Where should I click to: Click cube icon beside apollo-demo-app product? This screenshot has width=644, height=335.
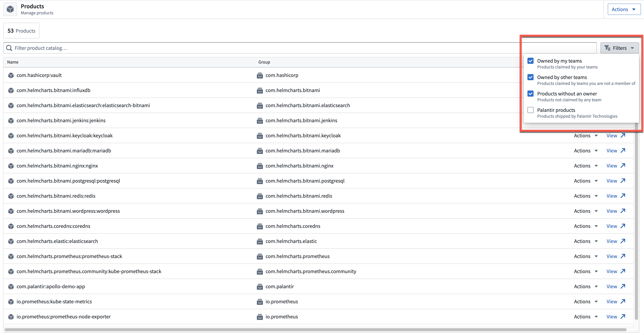11,287
